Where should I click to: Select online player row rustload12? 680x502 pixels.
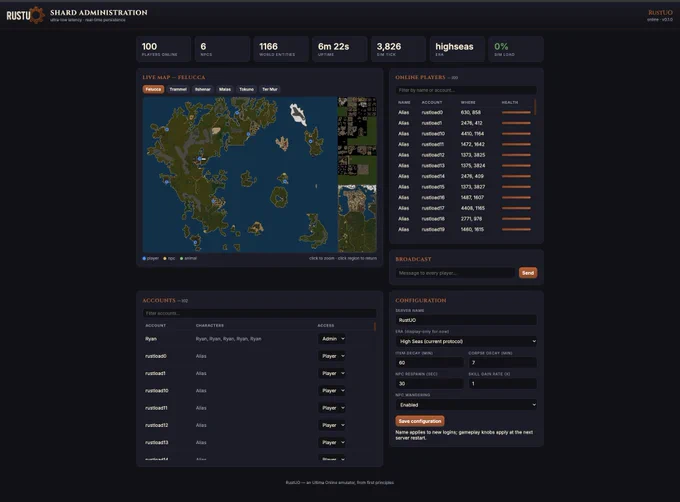[464, 155]
